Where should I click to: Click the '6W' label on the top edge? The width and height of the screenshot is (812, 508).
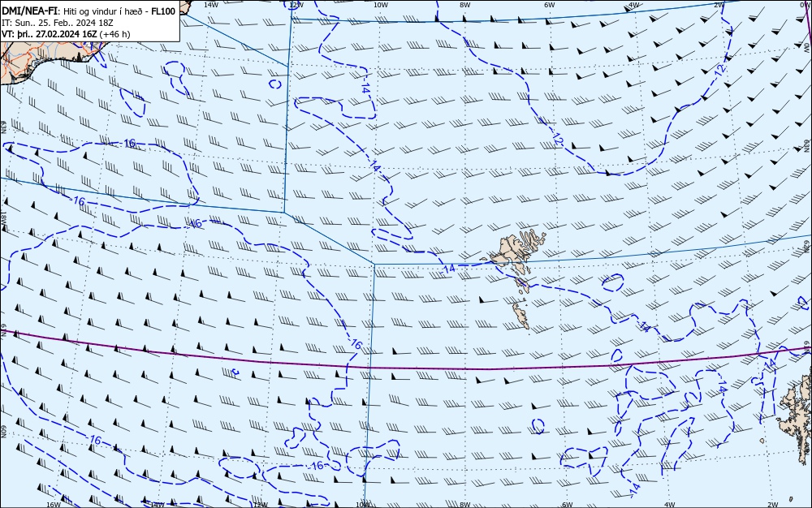tap(550, 5)
